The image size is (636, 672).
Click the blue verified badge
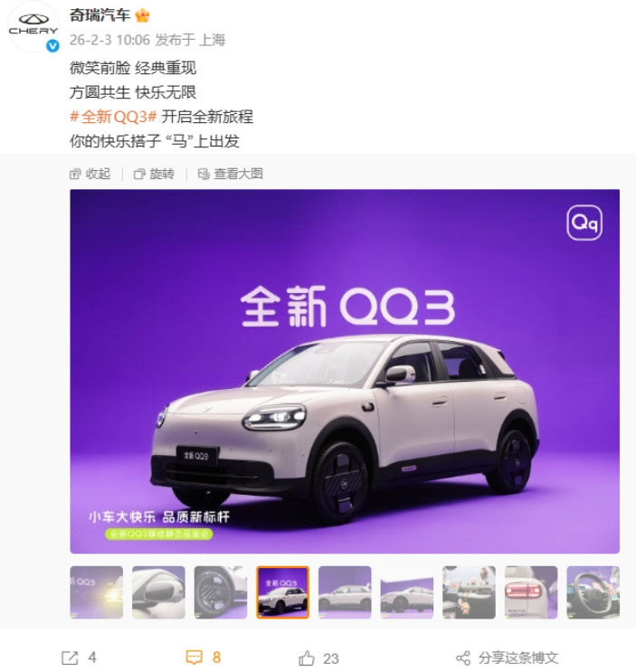point(52,45)
